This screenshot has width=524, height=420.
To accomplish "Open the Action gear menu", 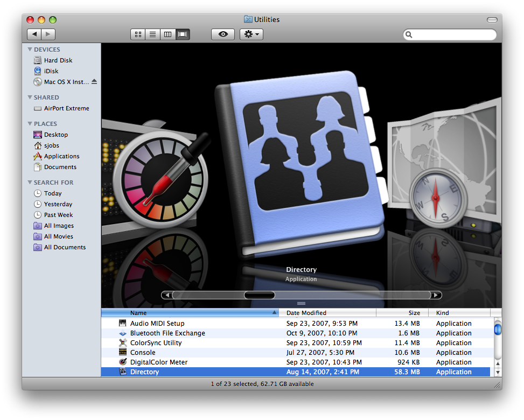I will coord(251,34).
